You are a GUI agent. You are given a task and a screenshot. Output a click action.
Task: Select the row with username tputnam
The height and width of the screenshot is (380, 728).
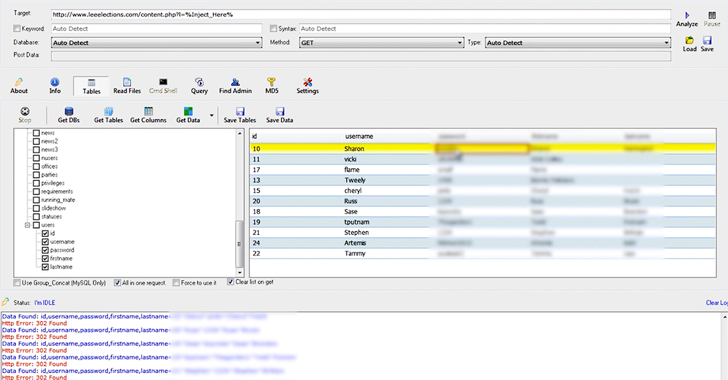pos(483,222)
